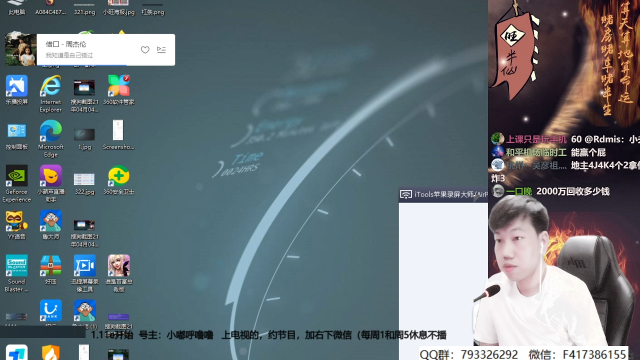Image resolution: width=640 pixels, height=360 pixels.
Task: Open the 360安全卫士 shortcut
Action: click(119, 180)
